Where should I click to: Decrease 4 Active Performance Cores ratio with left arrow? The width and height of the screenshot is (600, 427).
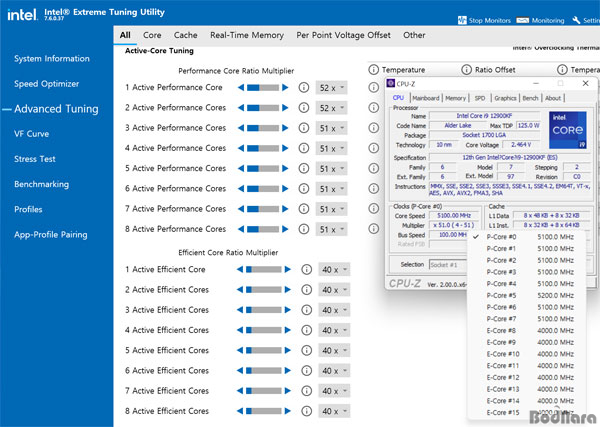[x=241, y=148]
